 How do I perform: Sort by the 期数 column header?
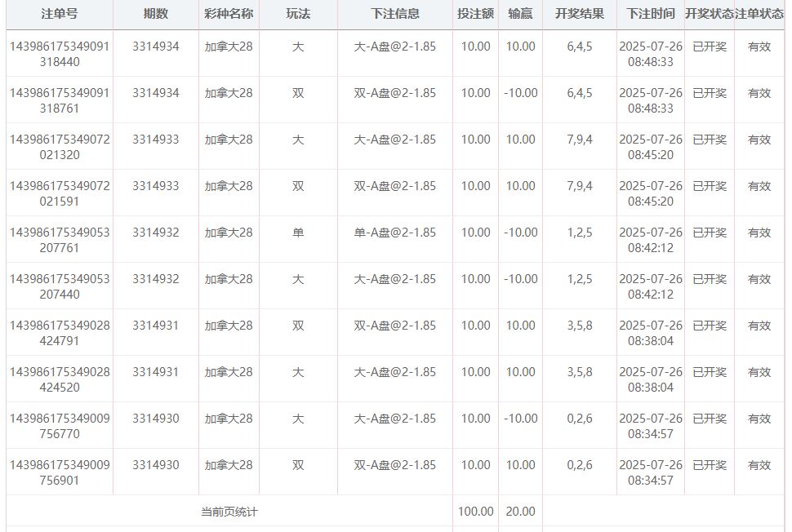156,14
